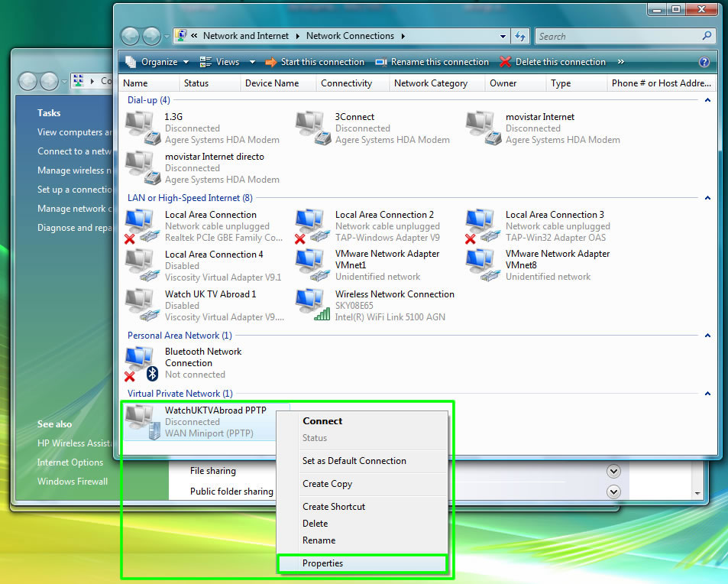This screenshot has width=728, height=584.
Task: Expand the File sharing section
Action: (x=613, y=472)
